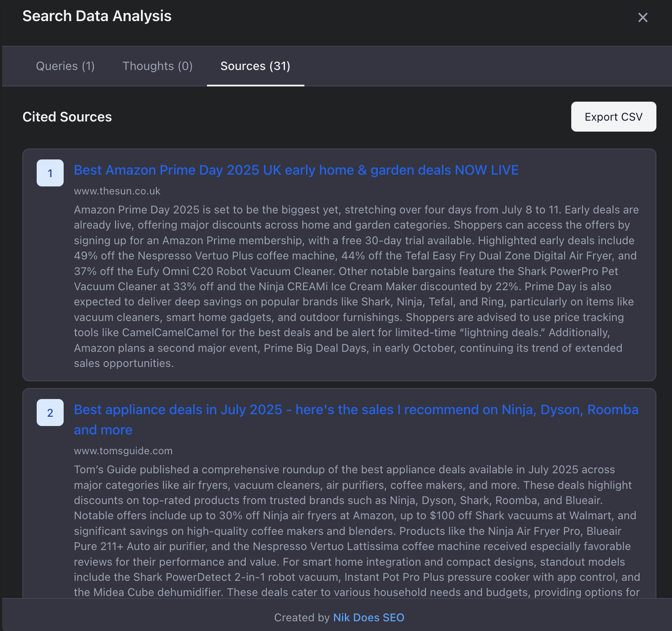Close the Search Data Analysis dialog
The width and height of the screenshot is (672, 631).
(642, 17)
